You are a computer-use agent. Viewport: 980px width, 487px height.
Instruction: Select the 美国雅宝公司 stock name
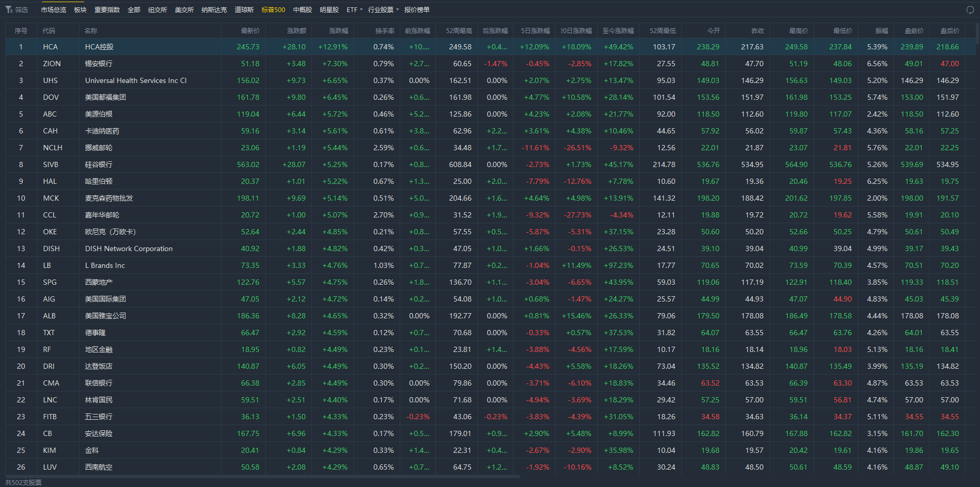click(x=106, y=316)
